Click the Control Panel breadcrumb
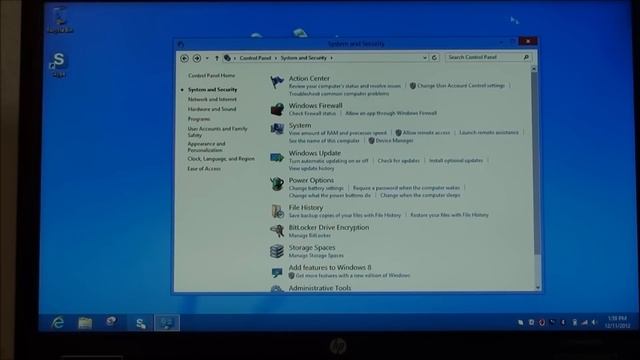 pyautogui.click(x=256, y=58)
